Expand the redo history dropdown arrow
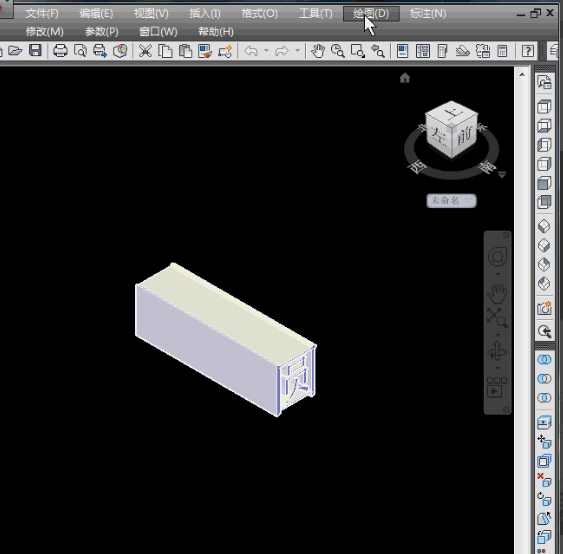Image resolution: width=563 pixels, height=554 pixels. [297, 51]
